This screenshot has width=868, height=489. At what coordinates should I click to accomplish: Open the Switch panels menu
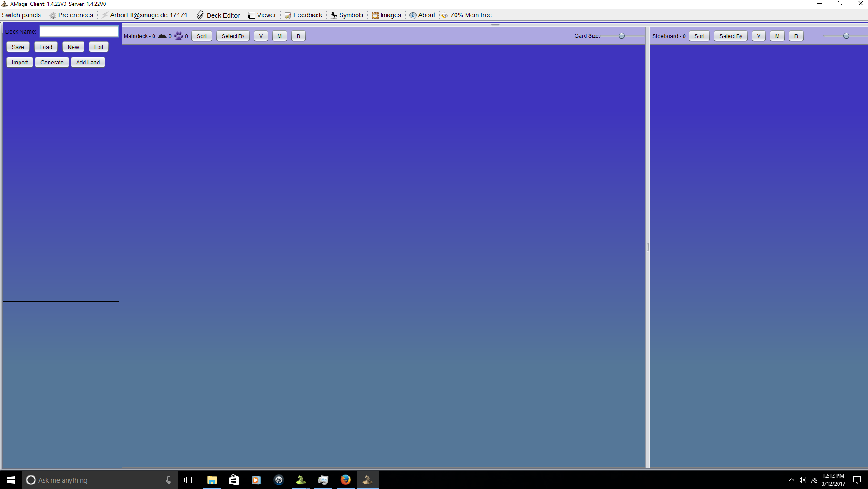click(21, 15)
